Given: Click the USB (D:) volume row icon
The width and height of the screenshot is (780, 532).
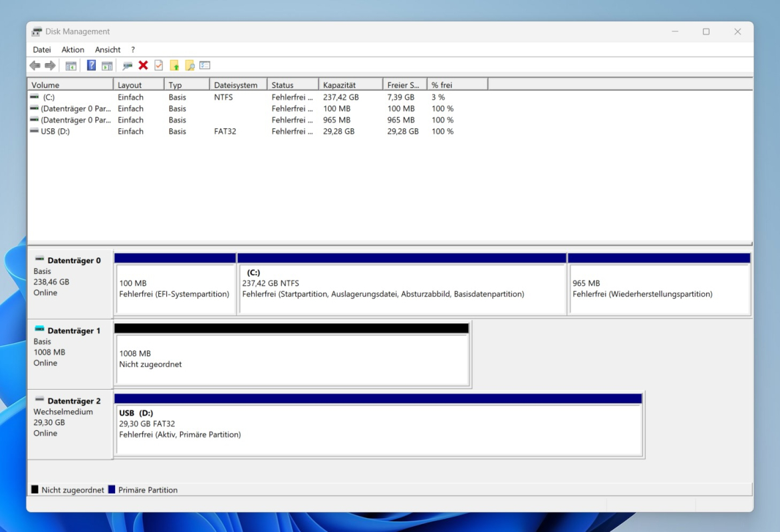Looking at the screenshot, I should (x=35, y=131).
